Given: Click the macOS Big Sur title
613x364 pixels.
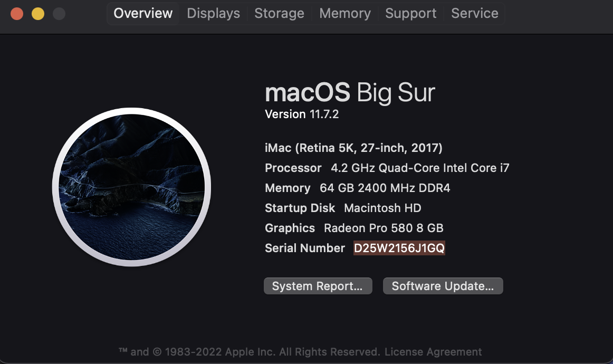Looking at the screenshot, I should coord(350,93).
